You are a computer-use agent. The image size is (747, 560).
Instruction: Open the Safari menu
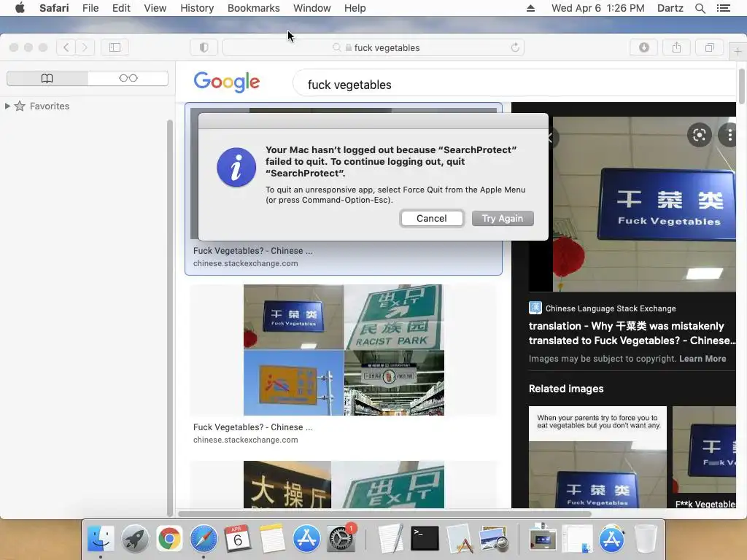coord(54,8)
